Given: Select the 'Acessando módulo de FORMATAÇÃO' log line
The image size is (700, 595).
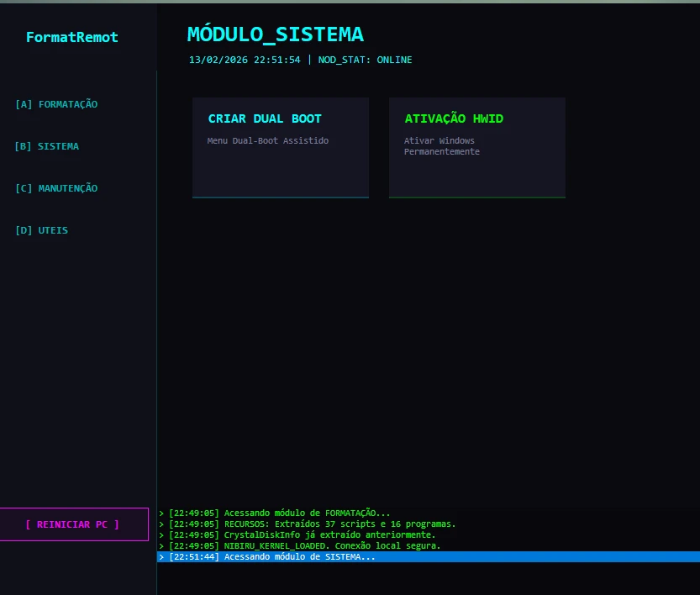Looking at the screenshot, I should click(x=279, y=513).
